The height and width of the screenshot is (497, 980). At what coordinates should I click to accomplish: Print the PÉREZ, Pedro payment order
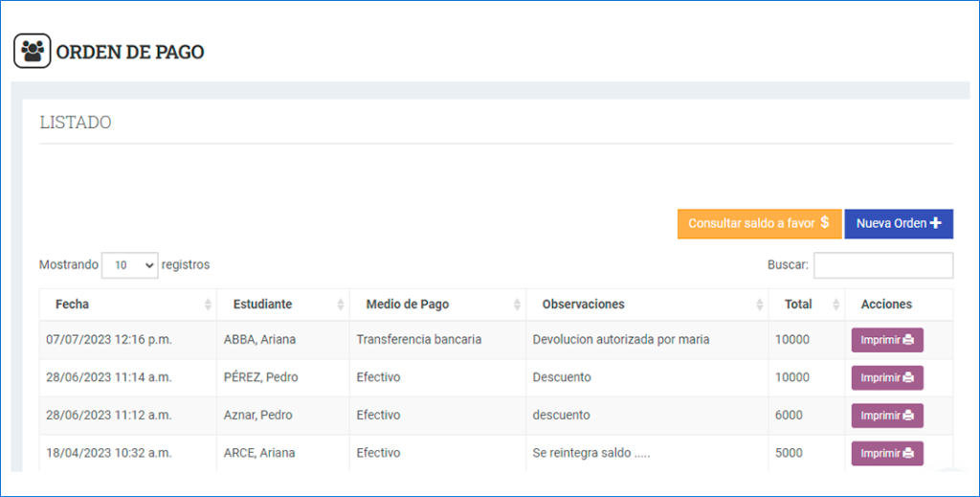click(886, 377)
